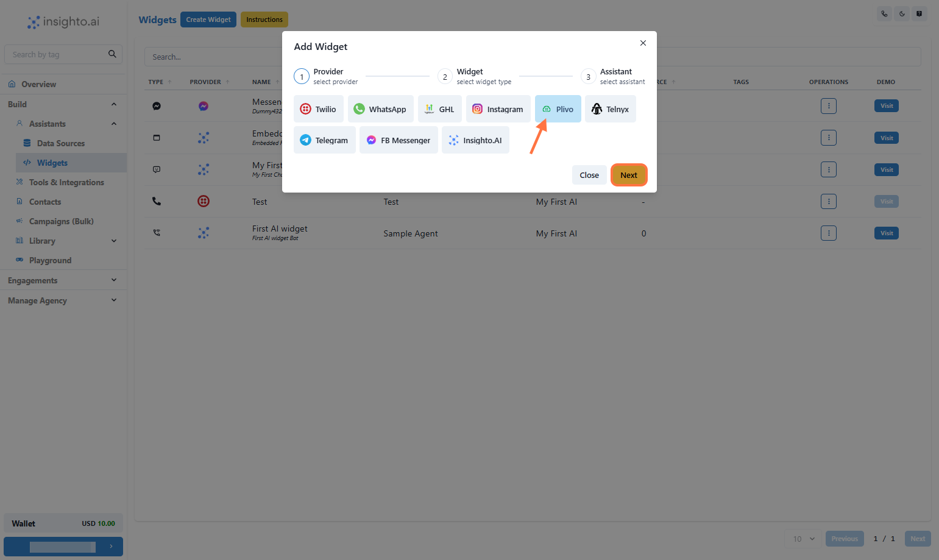Click the Messenger type icon in first row

157,106
